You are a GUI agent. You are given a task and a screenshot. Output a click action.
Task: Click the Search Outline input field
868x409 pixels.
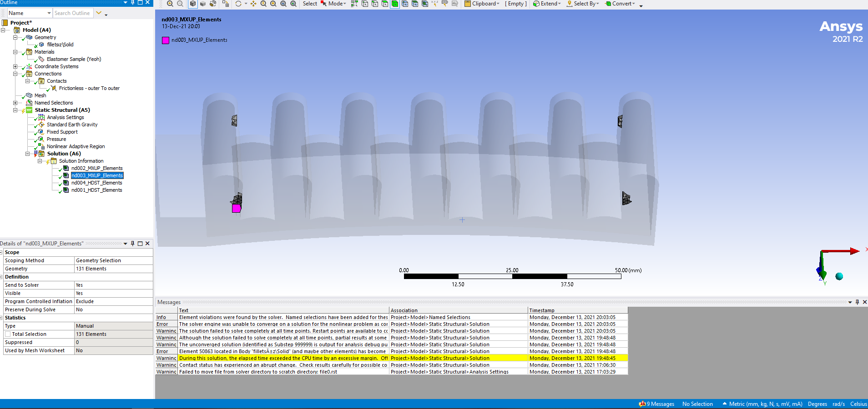(x=73, y=13)
